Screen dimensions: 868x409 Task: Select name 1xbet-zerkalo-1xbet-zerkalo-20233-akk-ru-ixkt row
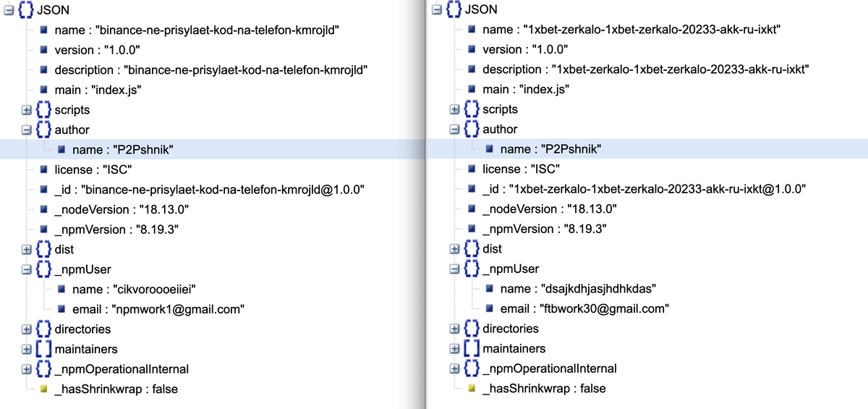click(x=633, y=30)
